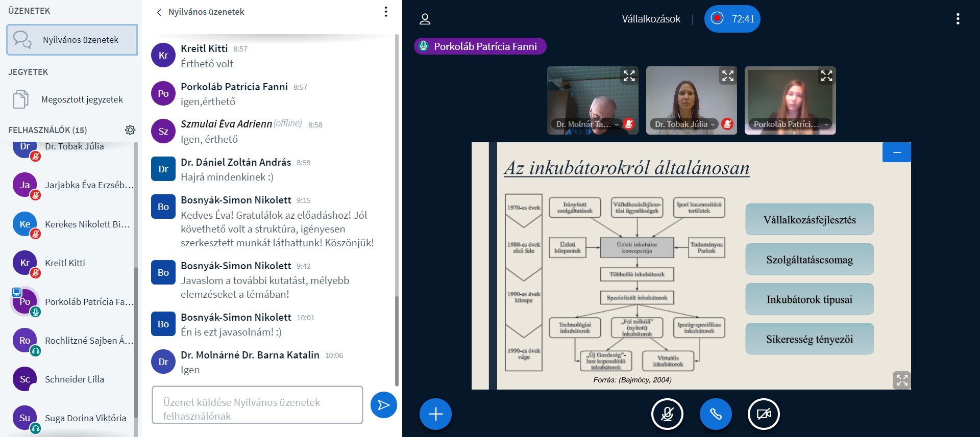This screenshot has height=437, width=980.
Task: Open the chat options three-dot menu
Action: click(386, 12)
